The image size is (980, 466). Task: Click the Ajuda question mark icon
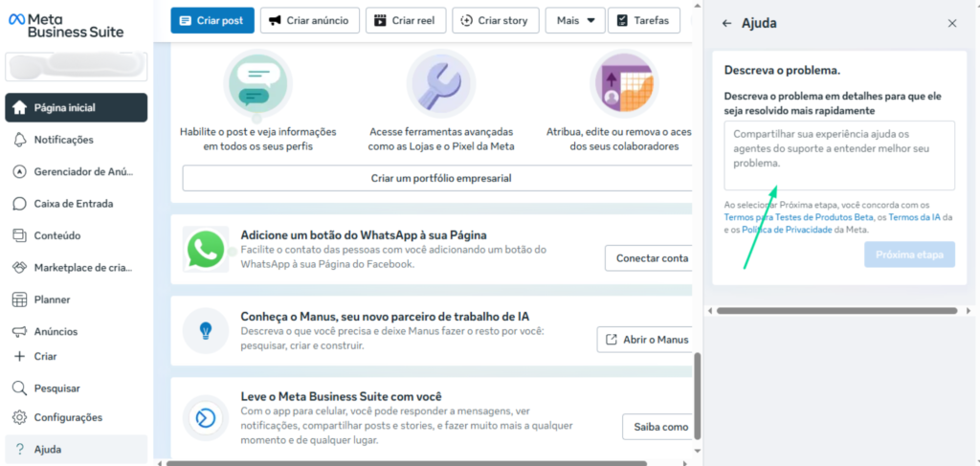pyautogui.click(x=19, y=449)
